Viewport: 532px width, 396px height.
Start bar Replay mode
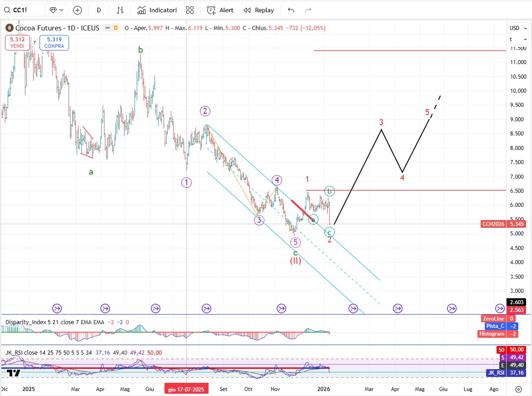click(259, 10)
